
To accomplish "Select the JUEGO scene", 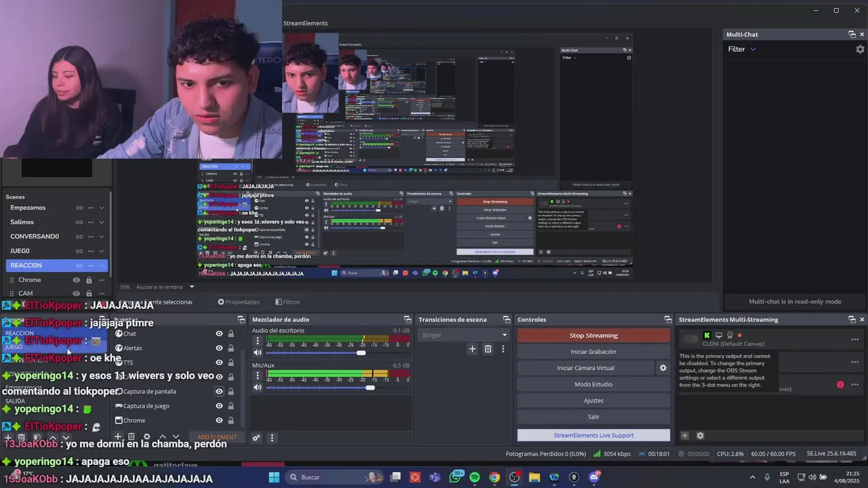I will click(x=20, y=251).
